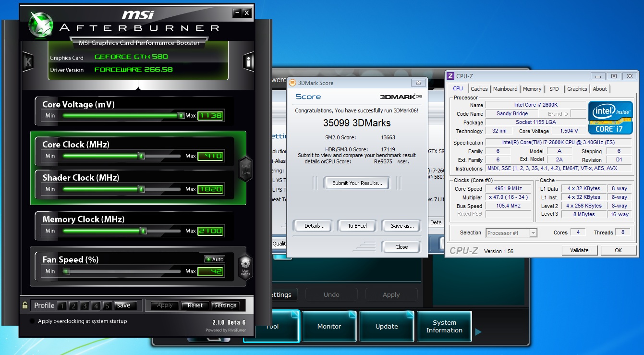Click the Core Clock slider handle
644x355 pixels.
142,156
